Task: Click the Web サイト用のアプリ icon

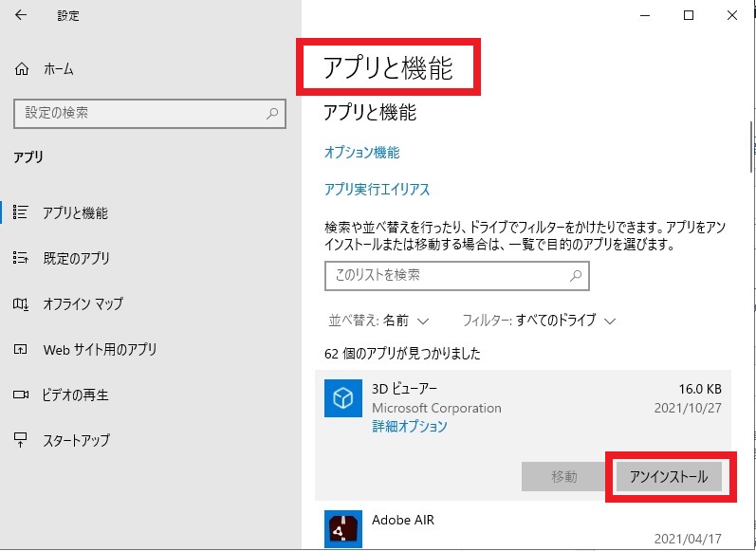Action: pos(21,350)
